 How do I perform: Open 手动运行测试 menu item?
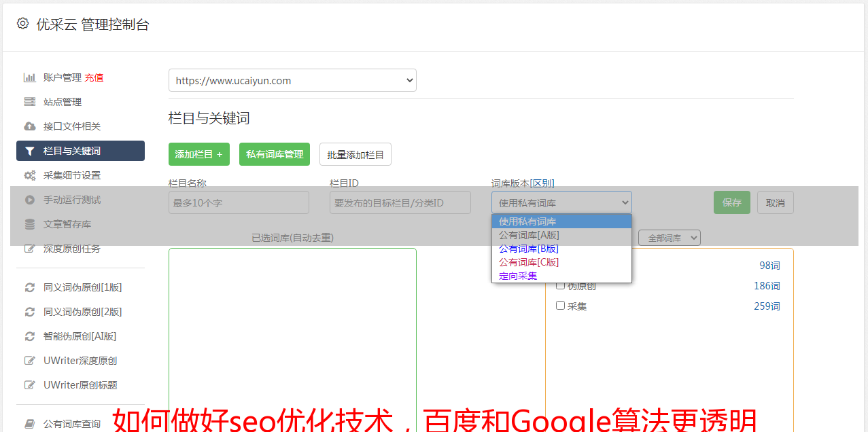[72, 200]
